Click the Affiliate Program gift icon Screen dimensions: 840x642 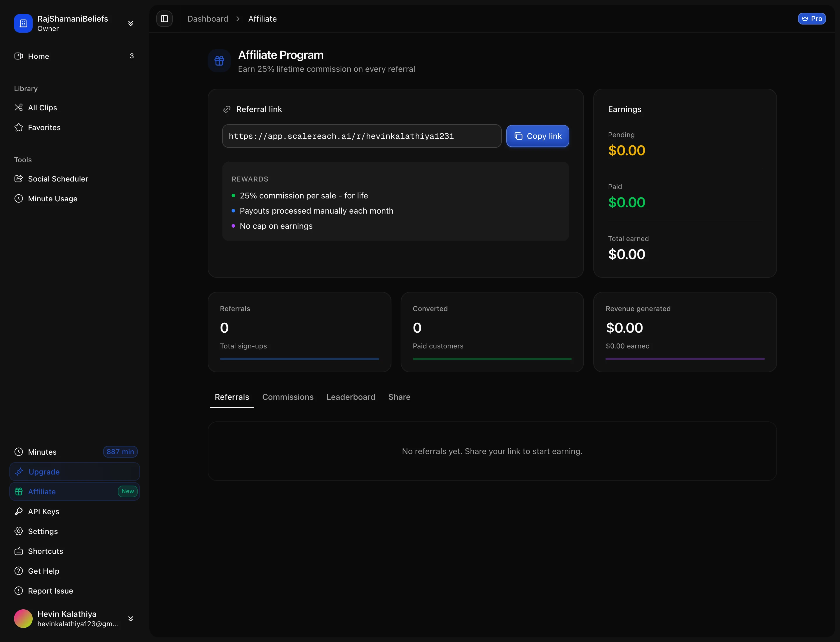point(219,60)
